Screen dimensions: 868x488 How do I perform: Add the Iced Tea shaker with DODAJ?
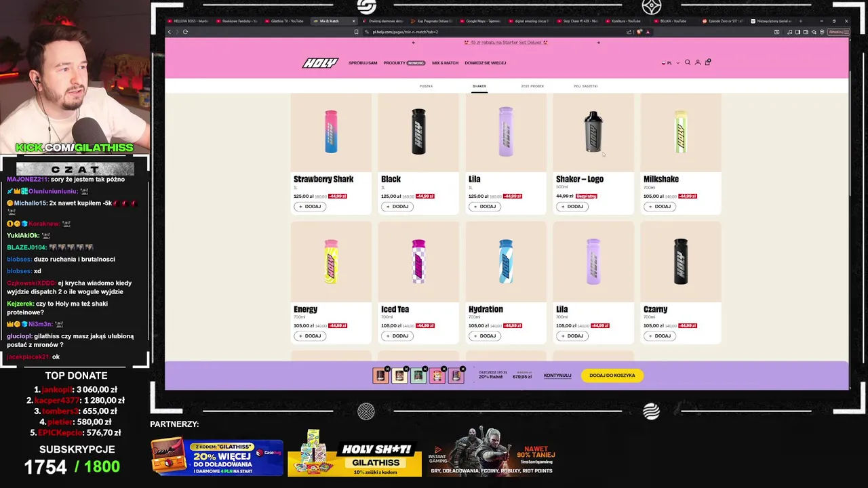coord(397,336)
